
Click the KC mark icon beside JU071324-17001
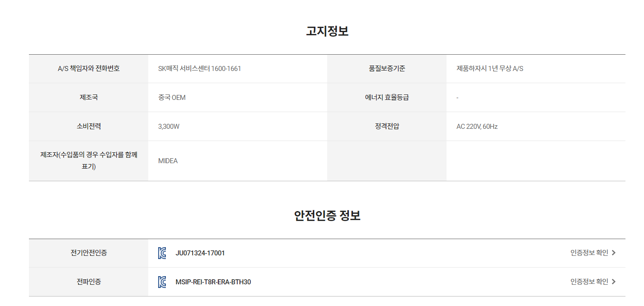162,253
